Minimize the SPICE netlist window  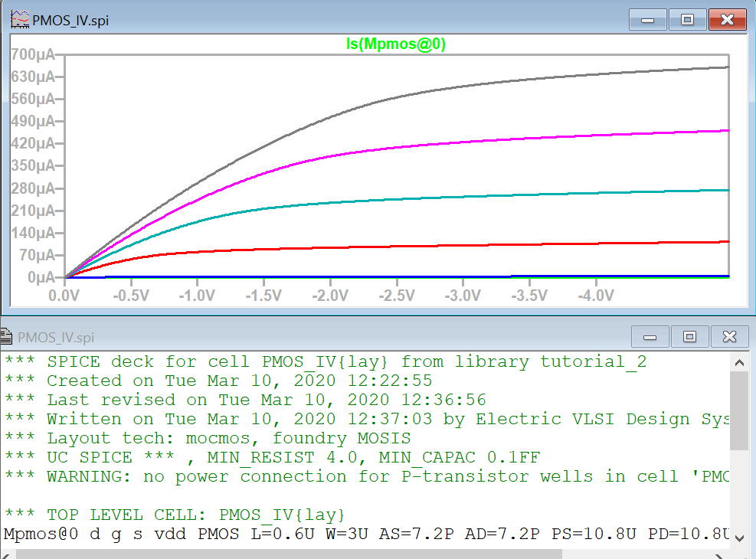(x=650, y=336)
